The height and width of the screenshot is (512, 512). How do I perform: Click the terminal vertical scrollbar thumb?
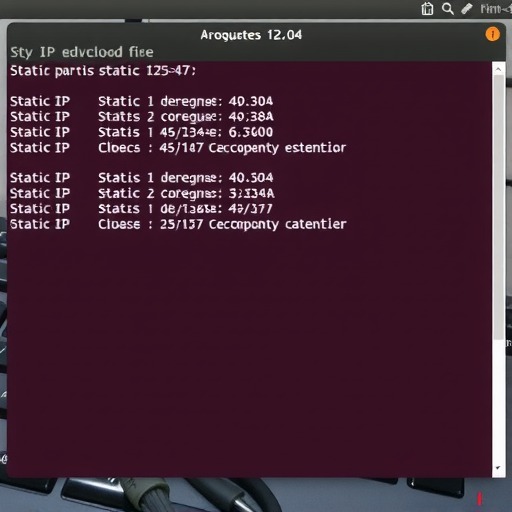499,207
